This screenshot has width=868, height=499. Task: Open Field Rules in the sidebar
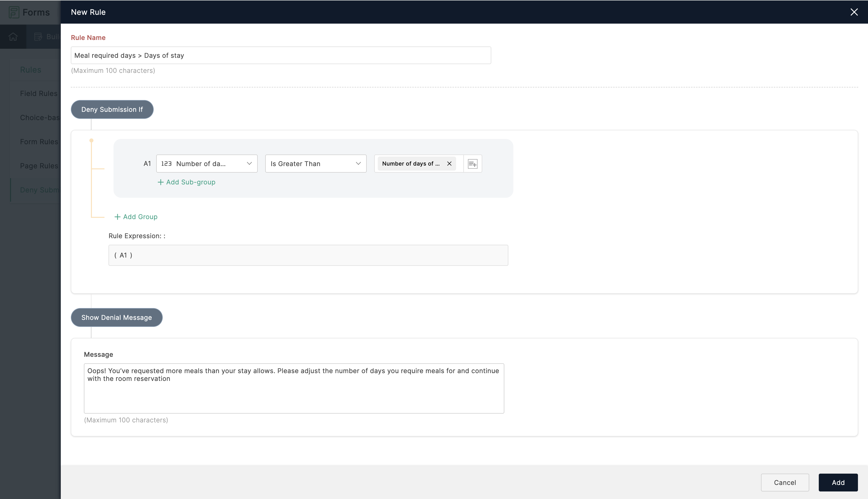coord(38,93)
